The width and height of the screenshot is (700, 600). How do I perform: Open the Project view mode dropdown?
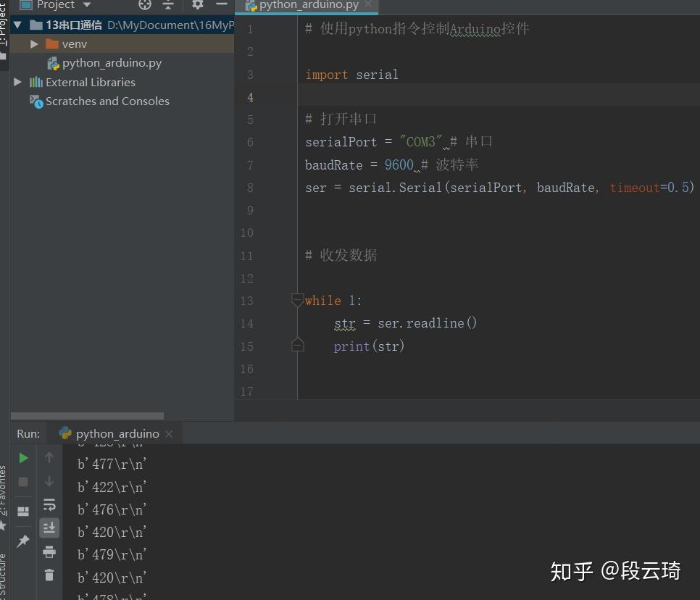coord(86,5)
